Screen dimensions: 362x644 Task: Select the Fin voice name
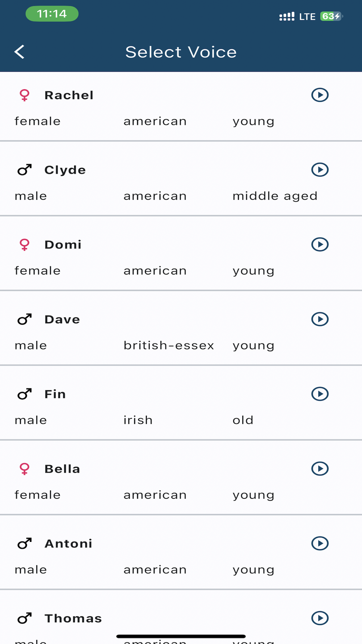point(55,394)
